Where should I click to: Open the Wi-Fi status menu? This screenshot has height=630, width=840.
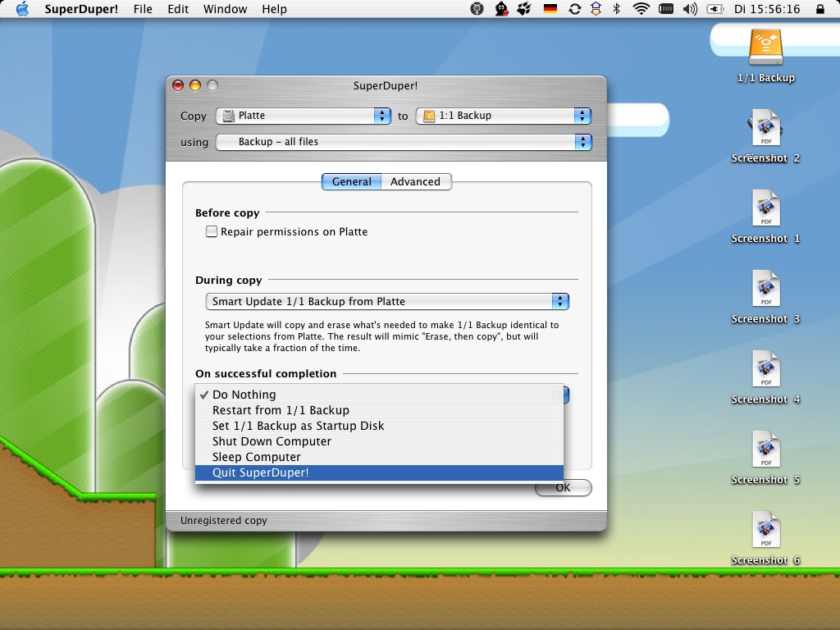(641, 9)
